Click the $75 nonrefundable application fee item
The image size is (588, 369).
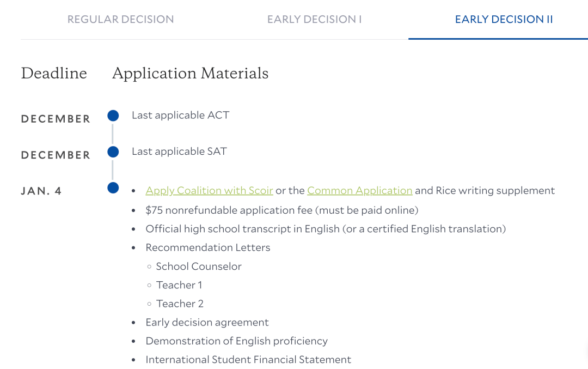[x=281, y=210]
